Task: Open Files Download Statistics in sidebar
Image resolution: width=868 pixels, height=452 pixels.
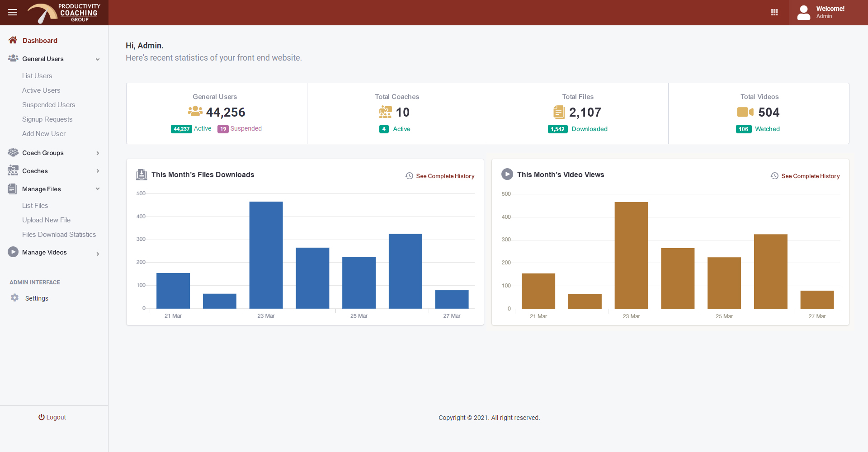Action: (59, 235)
